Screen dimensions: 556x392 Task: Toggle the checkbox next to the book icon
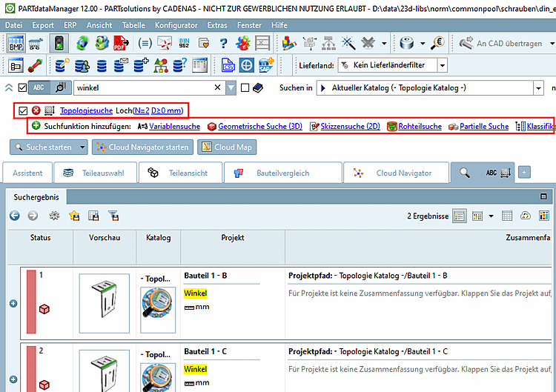click(x=245, y=87)
